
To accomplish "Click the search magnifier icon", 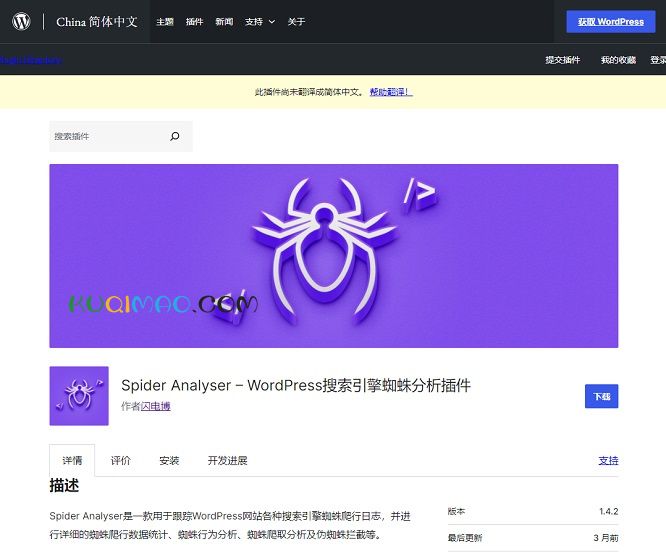I will point(175,136).
